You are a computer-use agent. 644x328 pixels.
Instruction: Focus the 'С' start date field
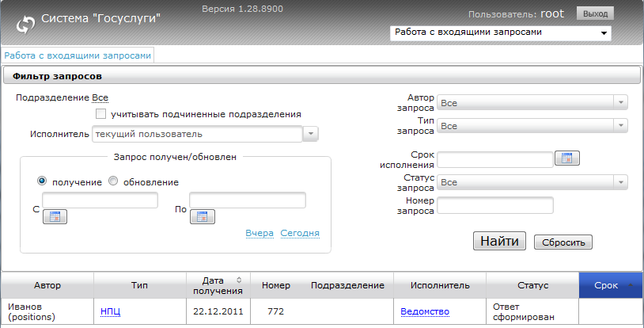click(x=100, y=200)
